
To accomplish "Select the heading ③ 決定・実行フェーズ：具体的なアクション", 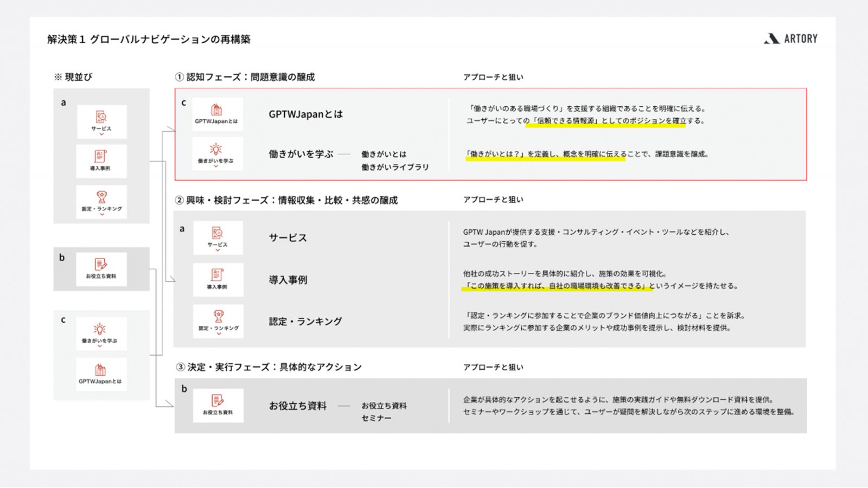I will tap(269, 367).
